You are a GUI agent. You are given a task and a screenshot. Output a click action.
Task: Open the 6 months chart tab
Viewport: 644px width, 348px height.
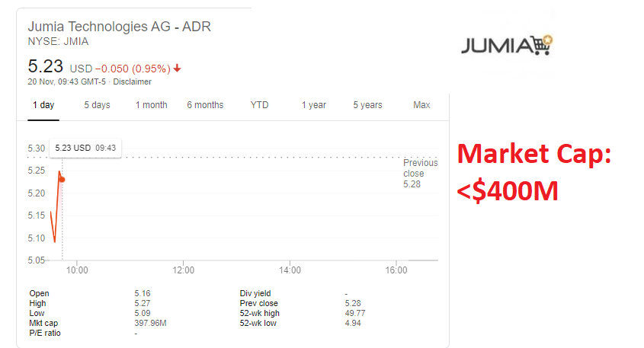pyautogui.click(x=205, y=105)
